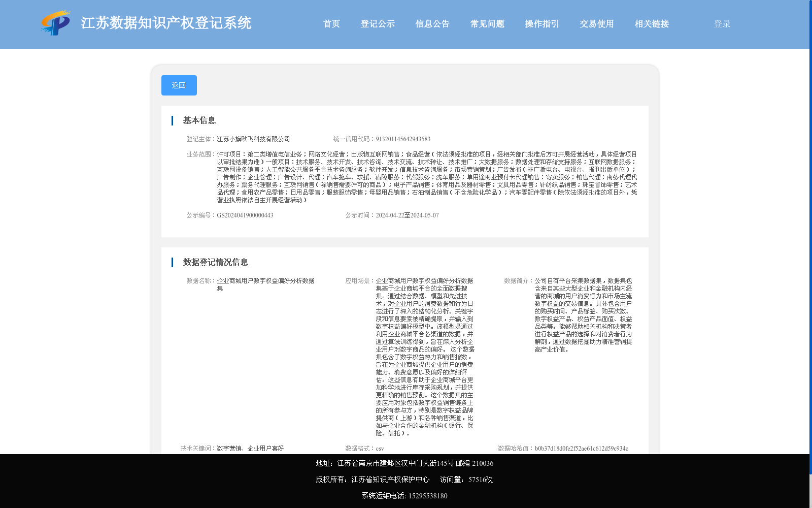Select the 数据登记情况信息 section heading

tap(216, 262)
